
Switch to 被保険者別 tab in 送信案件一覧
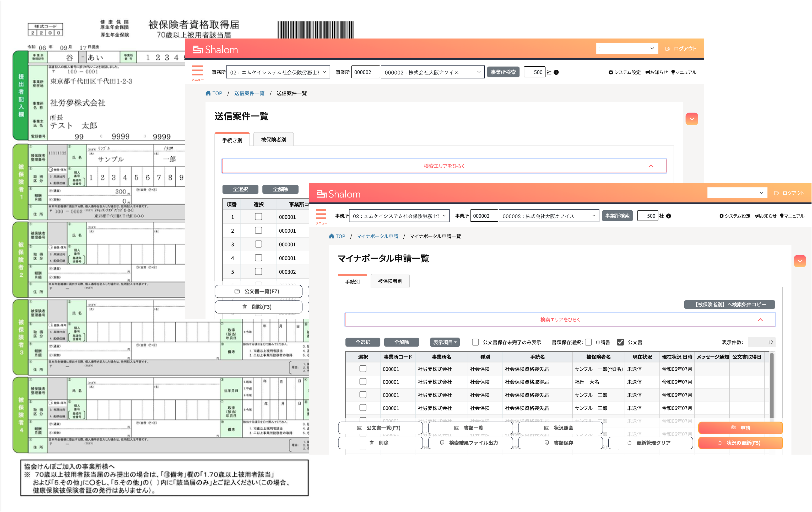[x=273, y=139]
